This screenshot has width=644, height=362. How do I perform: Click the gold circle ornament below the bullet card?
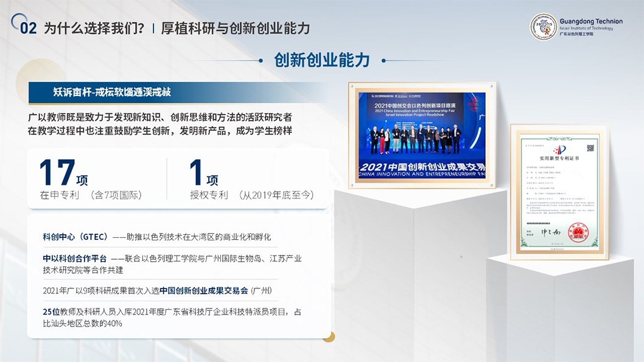(x=331, y=336)
